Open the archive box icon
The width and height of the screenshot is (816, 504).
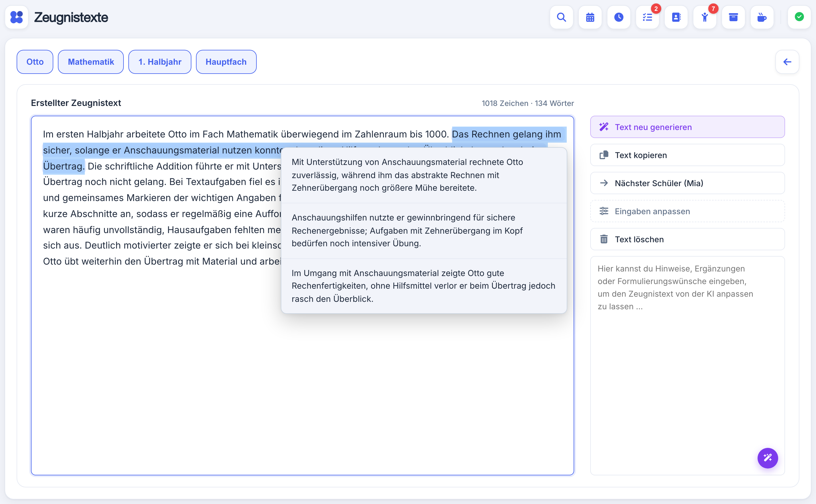point(734,17)
